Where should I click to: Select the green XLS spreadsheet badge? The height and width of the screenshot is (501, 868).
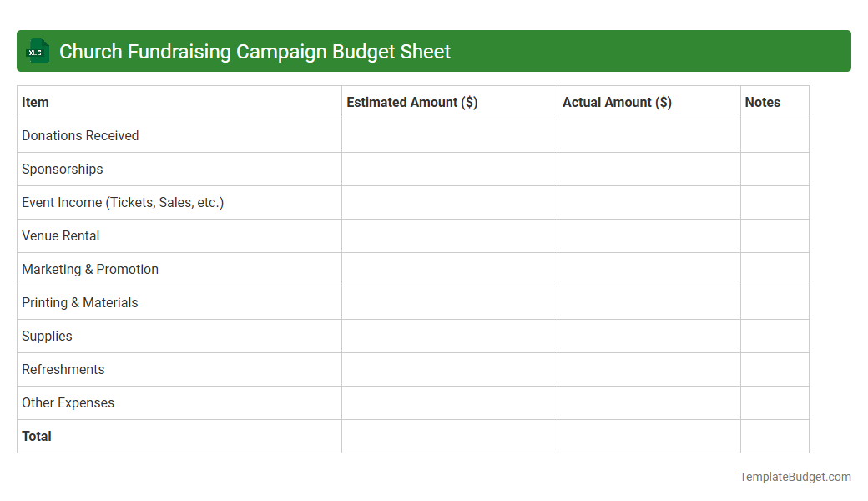pos(37,51)
